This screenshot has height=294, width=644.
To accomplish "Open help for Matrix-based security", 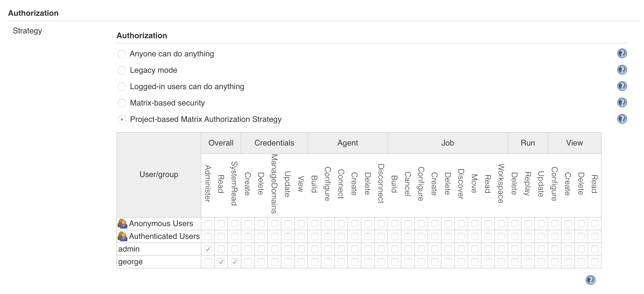I will click(622, 102).
